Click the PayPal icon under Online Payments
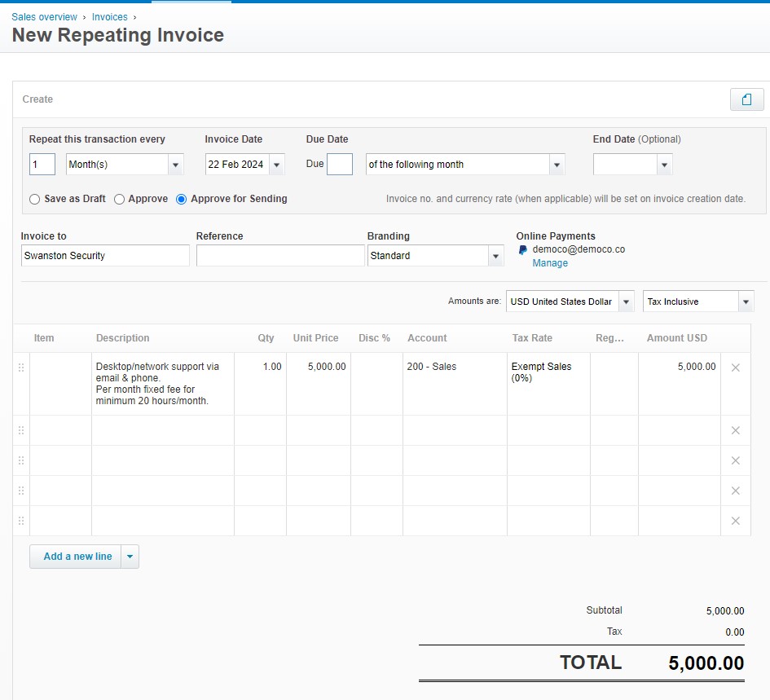This screenshot has width=770, height=700. coord(522,250)
